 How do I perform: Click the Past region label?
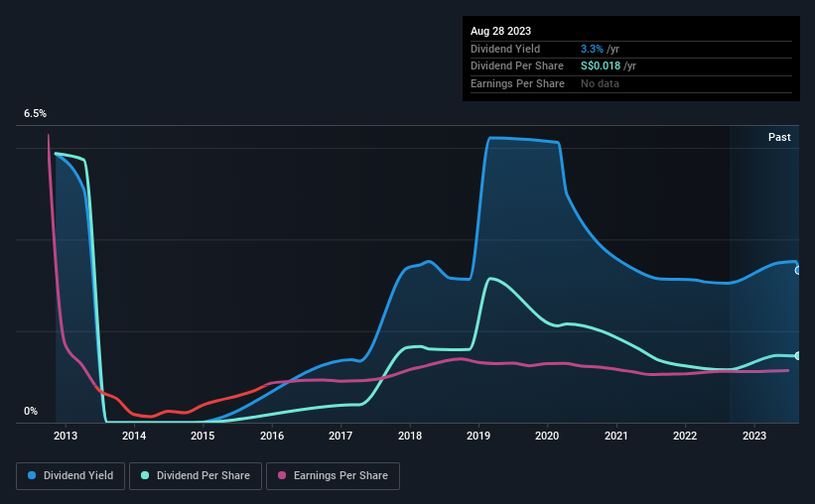click(779, 137)
